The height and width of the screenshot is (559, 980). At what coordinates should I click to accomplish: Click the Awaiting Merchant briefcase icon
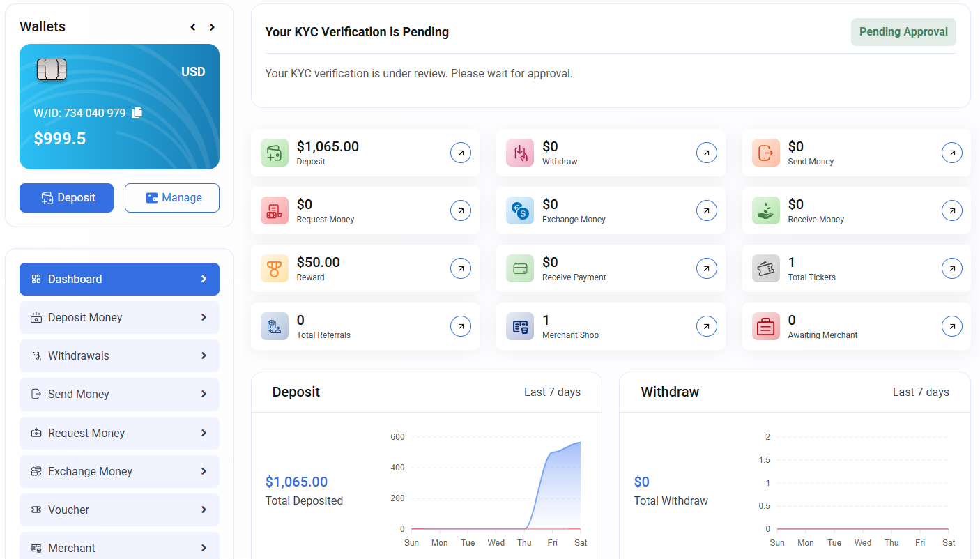[766, 326]
